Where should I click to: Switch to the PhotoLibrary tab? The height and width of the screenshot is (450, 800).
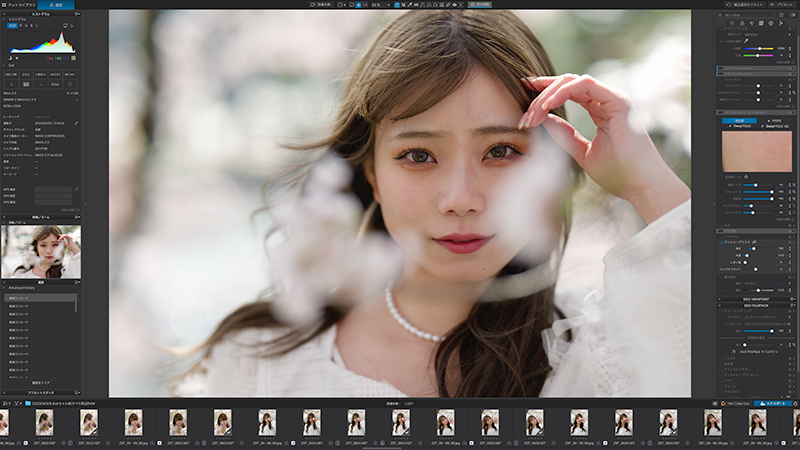pyautogui.click(x=19, y=5)
